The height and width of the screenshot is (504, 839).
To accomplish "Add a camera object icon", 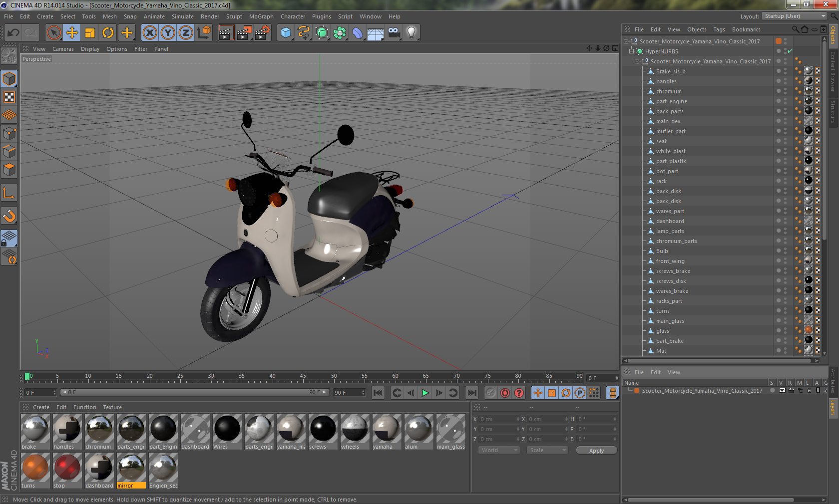I will click(394, 33).
